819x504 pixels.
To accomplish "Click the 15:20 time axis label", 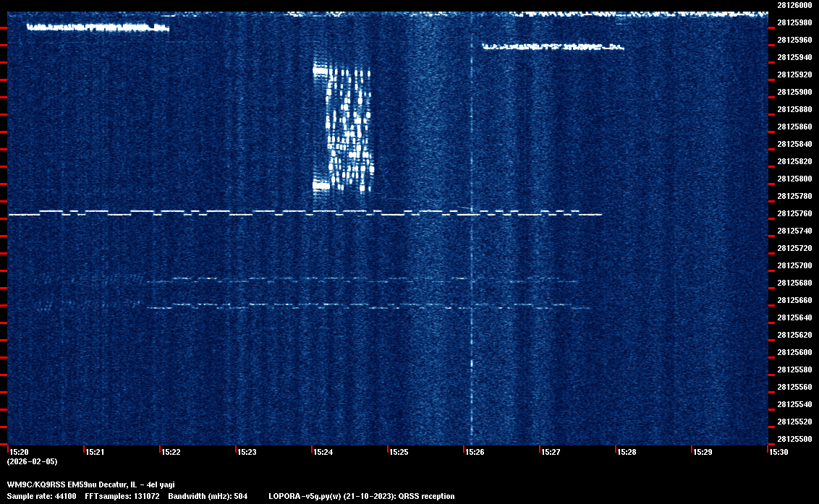I will coord(19,452).
